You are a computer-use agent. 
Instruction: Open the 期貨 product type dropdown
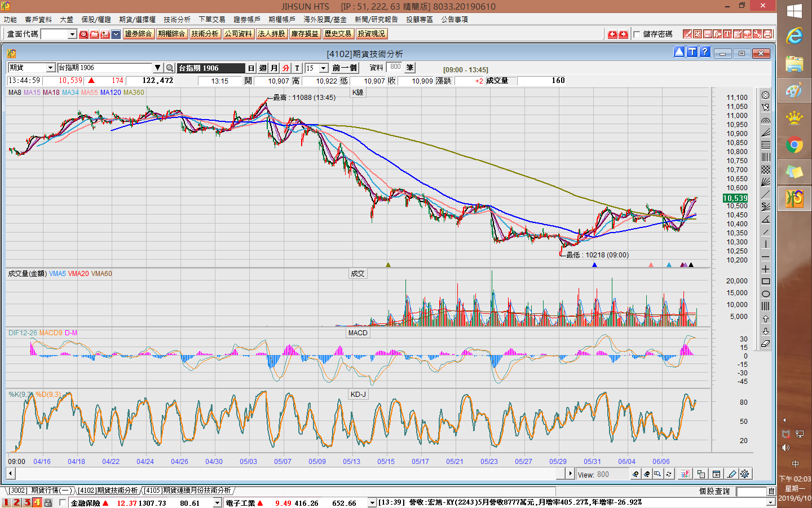click(x=50, y=68)
